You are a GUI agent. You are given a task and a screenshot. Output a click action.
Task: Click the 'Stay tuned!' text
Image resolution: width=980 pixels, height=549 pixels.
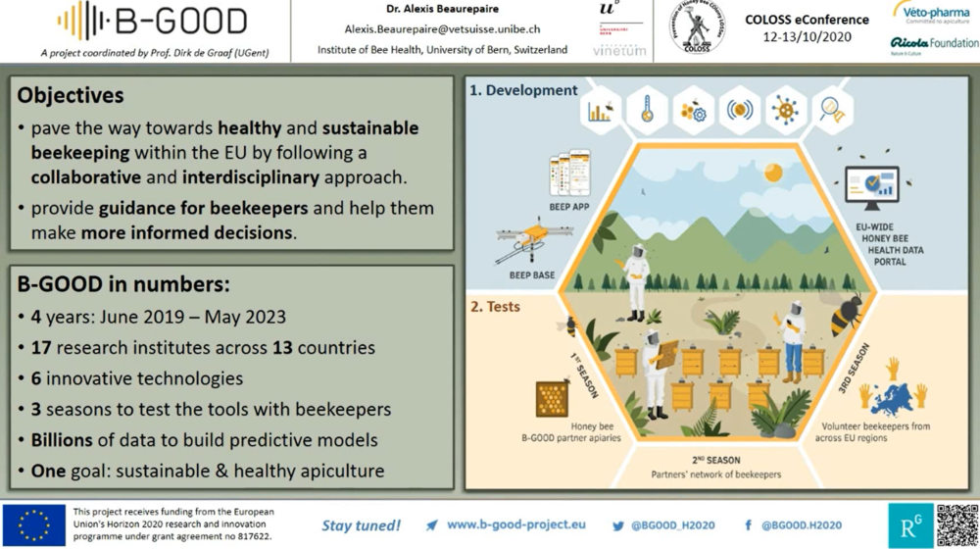coord(362,525)
